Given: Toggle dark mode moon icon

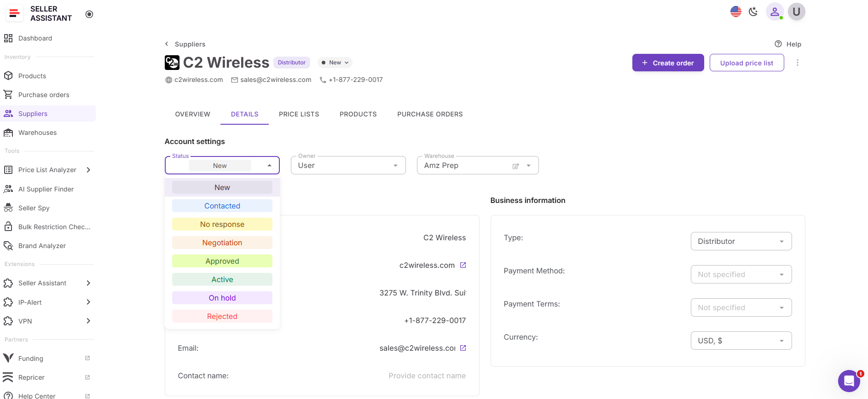Looking at the screenshot, I should tap(753, 12).
